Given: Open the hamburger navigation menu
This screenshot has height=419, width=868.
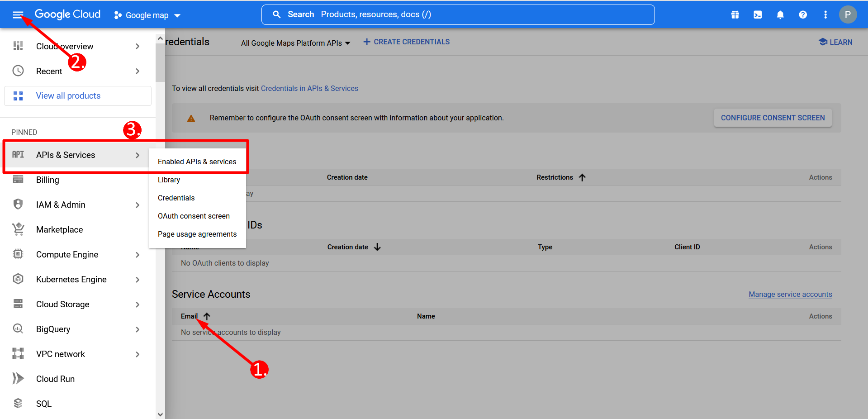Looking at the screenshot, I should pyautogui.click(x=18, y=15).
